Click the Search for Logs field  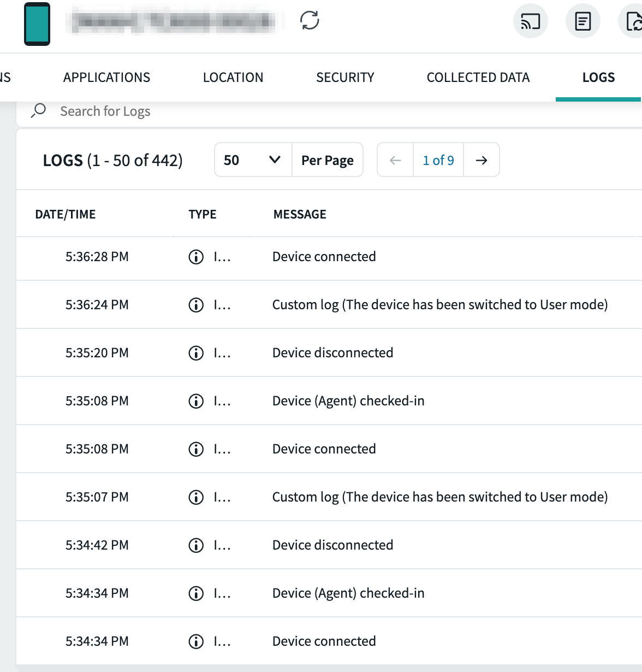coord(218,111)
